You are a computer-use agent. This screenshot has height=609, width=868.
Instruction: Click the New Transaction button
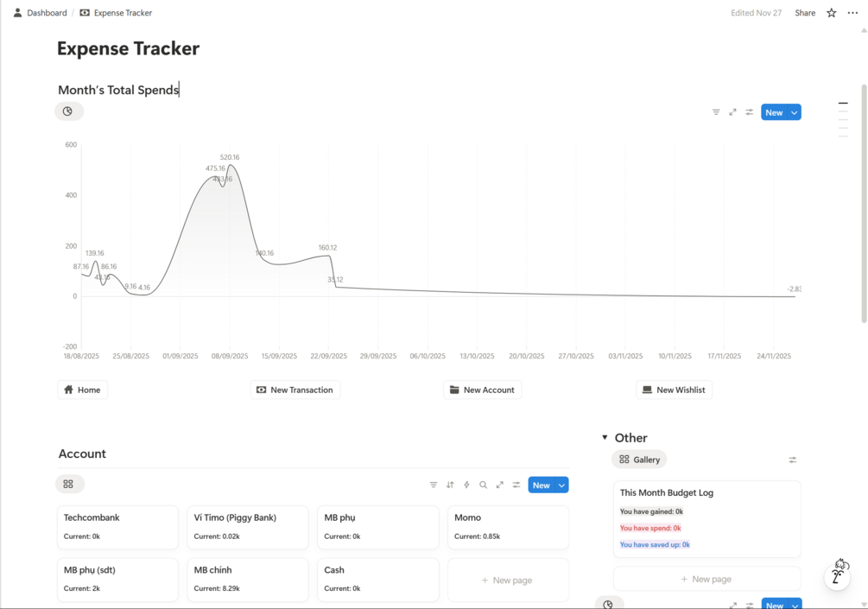tap(295, 390)
